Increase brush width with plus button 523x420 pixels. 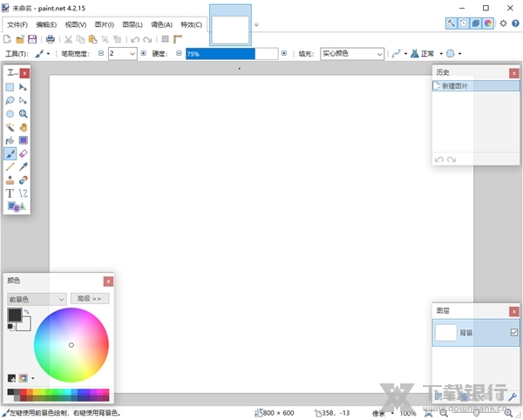point(144,53)
